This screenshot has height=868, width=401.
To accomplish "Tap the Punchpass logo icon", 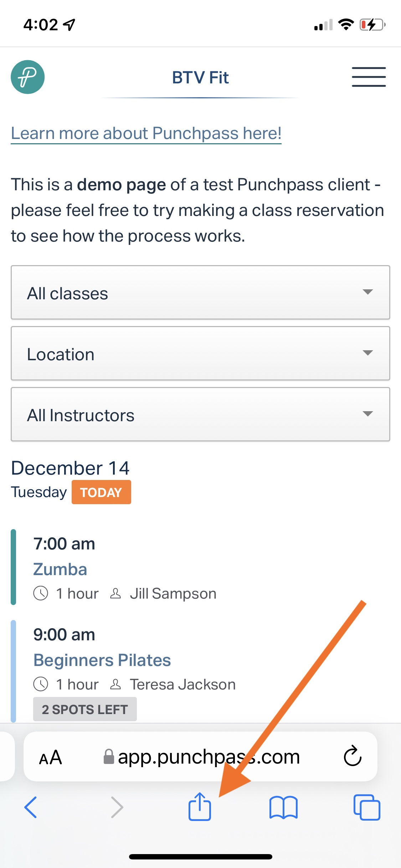I will coord(28,77).
